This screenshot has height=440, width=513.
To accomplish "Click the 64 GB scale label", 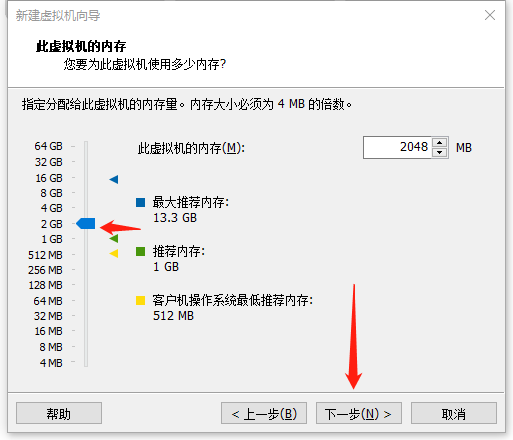I will point(48,146).
